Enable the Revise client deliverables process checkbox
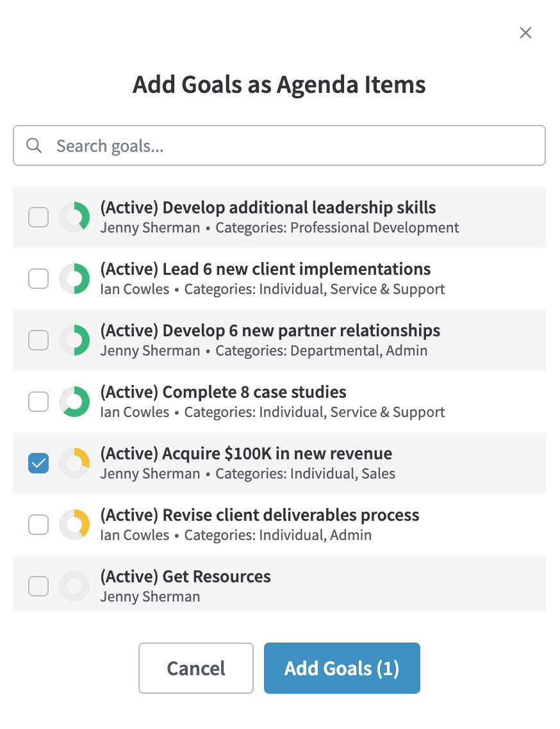 click(x=38, y=525)
